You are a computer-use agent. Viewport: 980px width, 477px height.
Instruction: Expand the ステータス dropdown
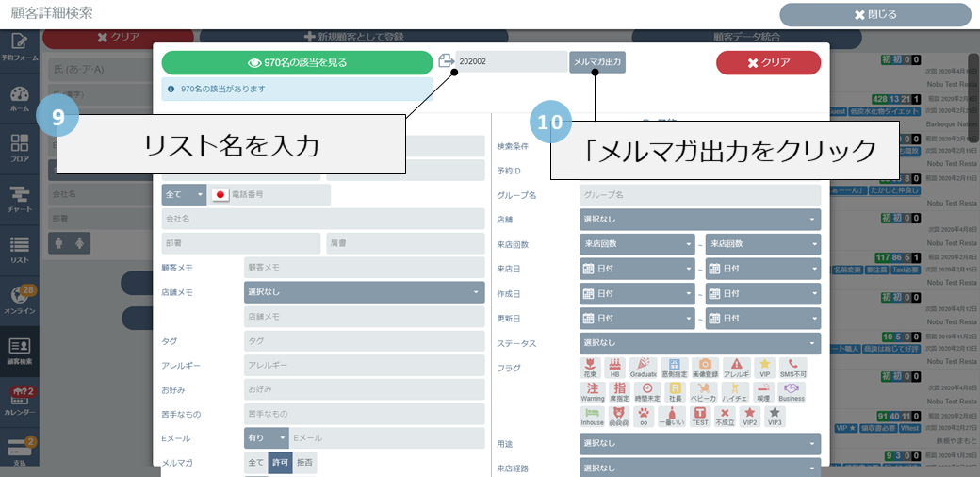(x=699, y=343)
